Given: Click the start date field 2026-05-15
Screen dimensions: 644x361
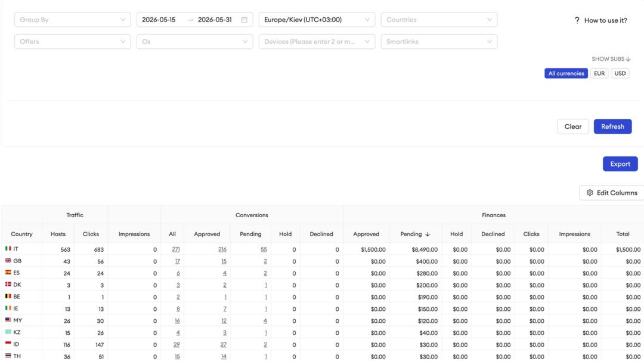Looking at the screenshot, I should 159,20.
